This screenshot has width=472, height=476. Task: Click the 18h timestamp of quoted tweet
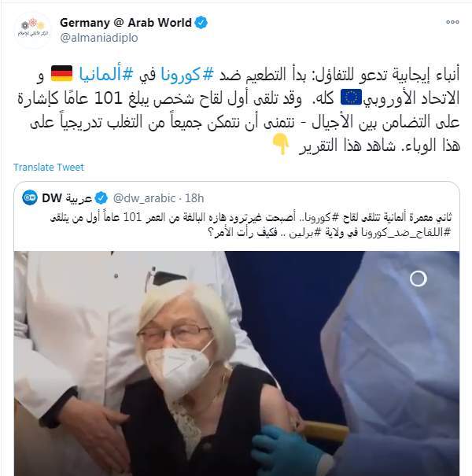(x=194, y=198)
